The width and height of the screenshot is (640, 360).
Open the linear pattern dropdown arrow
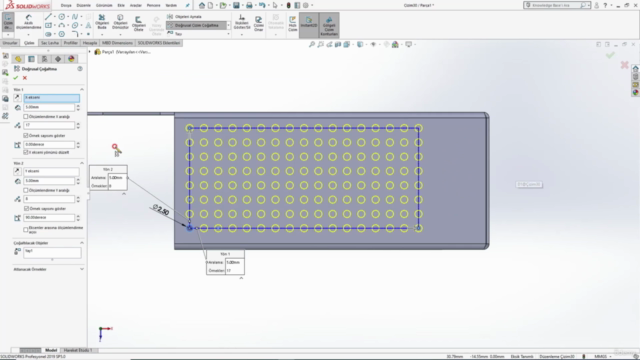click(228, 25)
